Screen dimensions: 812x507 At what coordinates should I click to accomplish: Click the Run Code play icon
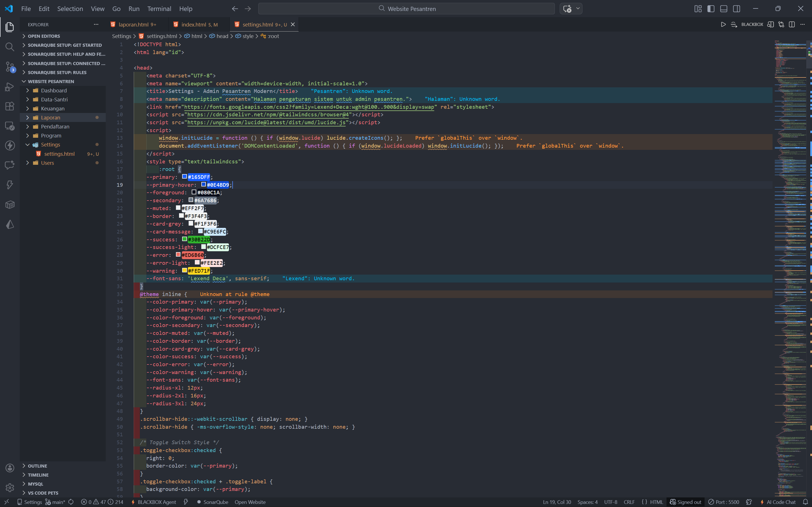click(723, 25)
